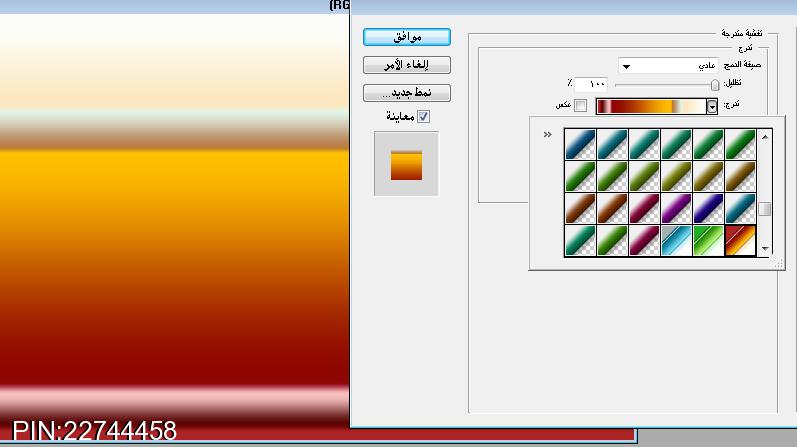Click the موافق (OK) button
The width and height of the screenshot is (797, 447).
407,36
